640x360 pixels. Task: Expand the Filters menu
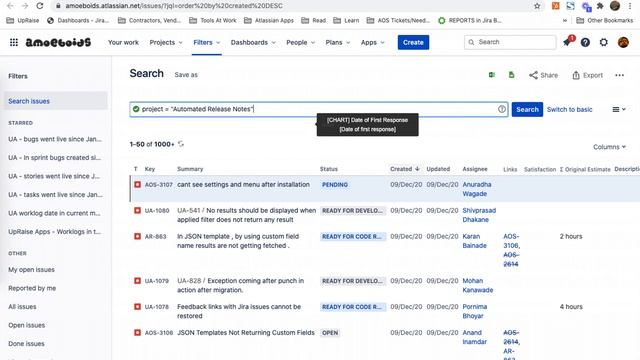pos(207,42)
